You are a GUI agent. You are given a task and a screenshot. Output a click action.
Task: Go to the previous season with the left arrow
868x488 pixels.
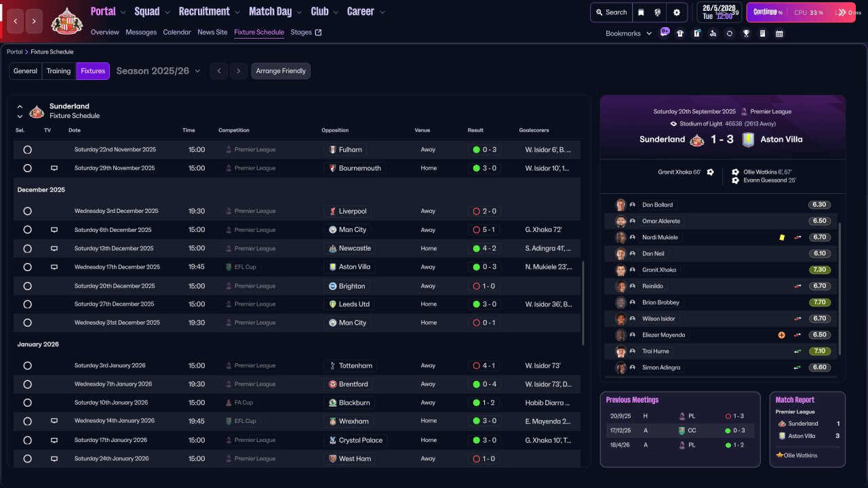click(218, 71)
